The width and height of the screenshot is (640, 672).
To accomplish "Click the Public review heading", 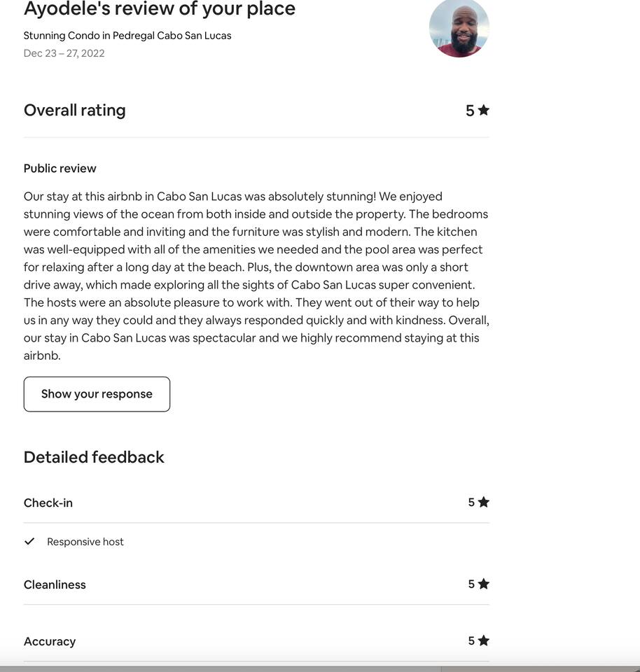I will [x=60, y=168].
